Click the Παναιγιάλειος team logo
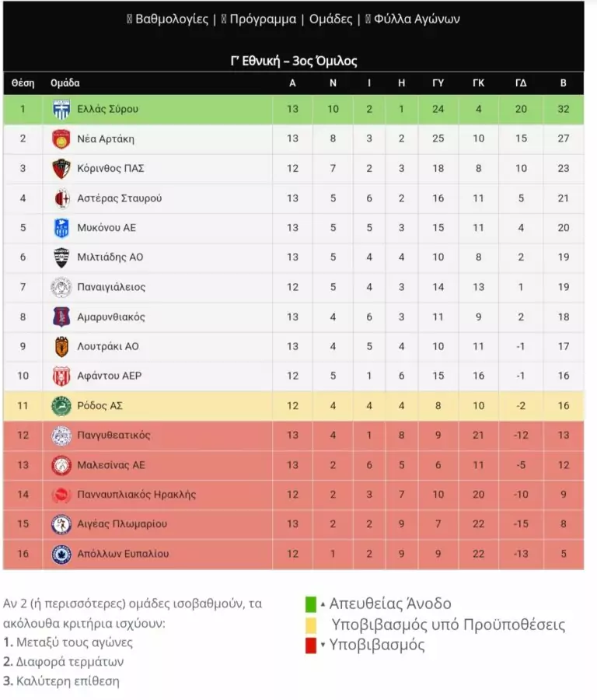 click(61, 287)
